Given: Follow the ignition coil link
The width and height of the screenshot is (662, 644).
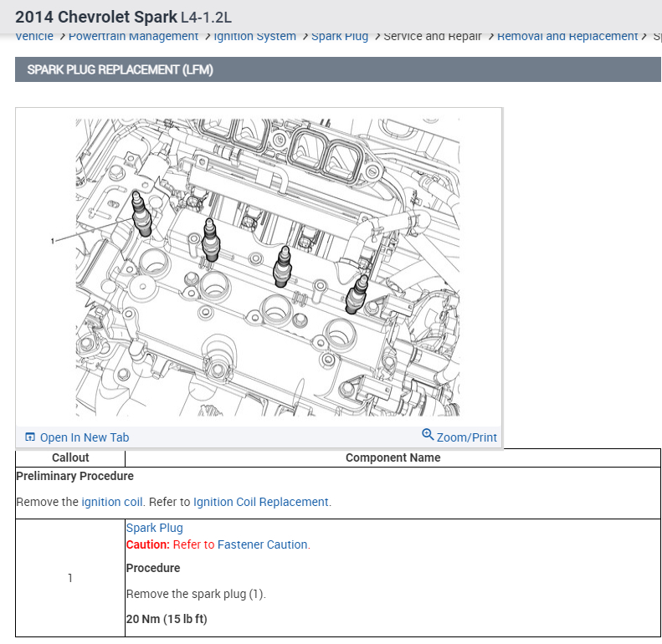Looking at the screenshot, I should pos(112,502).
